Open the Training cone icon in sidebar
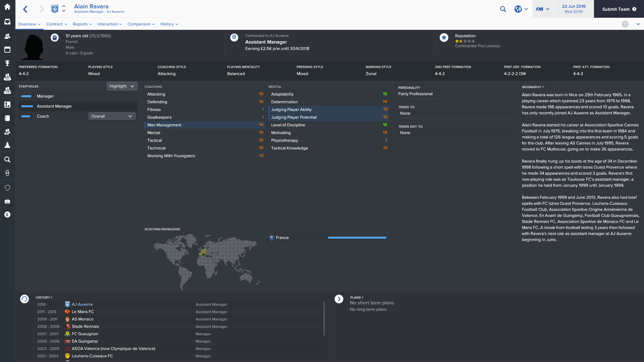644x362 pixels. pyautogui.click(x=7, y=145)
